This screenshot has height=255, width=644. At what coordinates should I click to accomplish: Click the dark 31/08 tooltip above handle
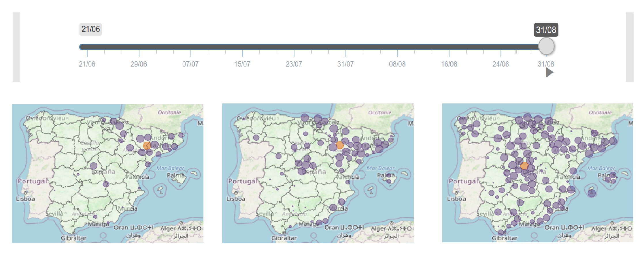coord(546,30)
